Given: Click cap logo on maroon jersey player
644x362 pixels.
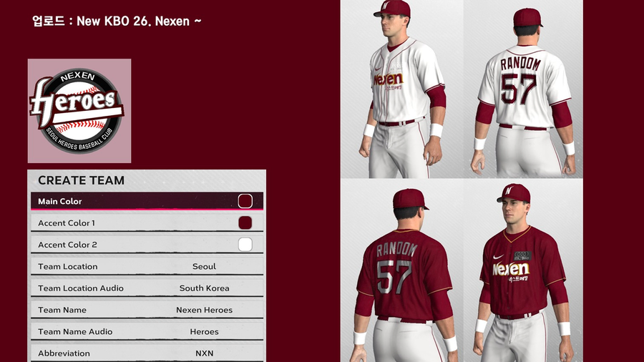Looking at the screenshot, I should 509,190.
